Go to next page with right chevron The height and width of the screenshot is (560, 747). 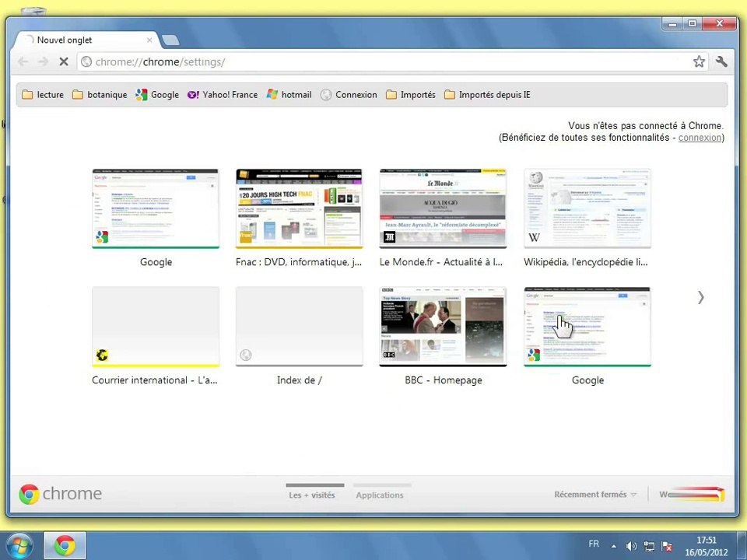(x=701, y=298)
